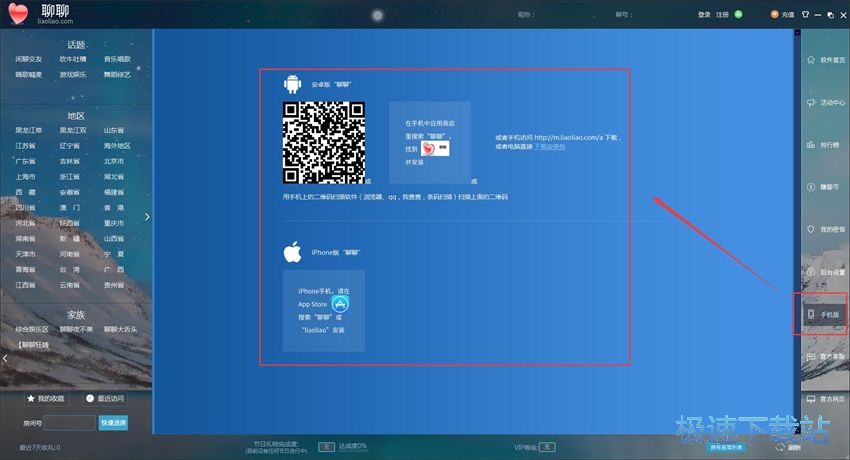Click the Apple logo icon

[293, 252]
